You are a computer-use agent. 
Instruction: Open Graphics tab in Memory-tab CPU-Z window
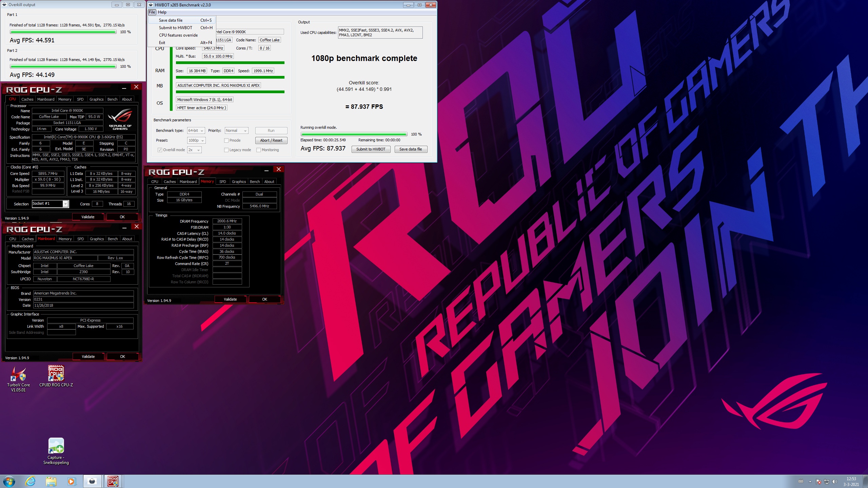point(239,182)
